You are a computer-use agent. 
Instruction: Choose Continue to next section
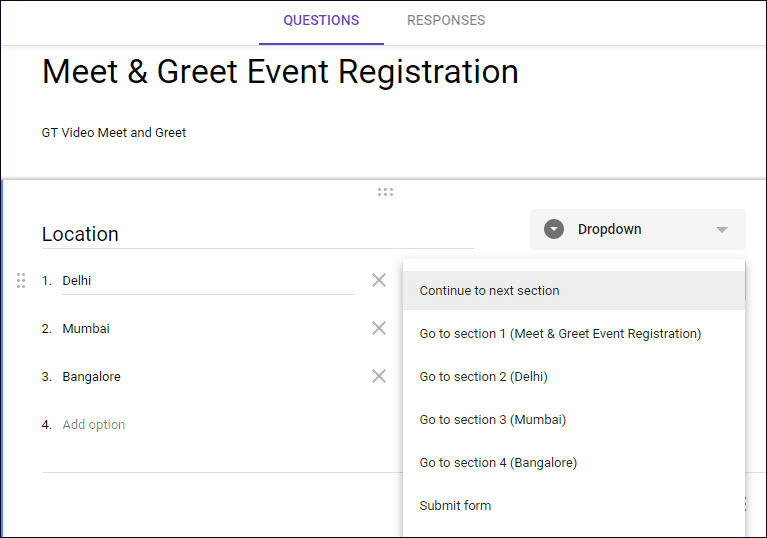pos(574,291)
